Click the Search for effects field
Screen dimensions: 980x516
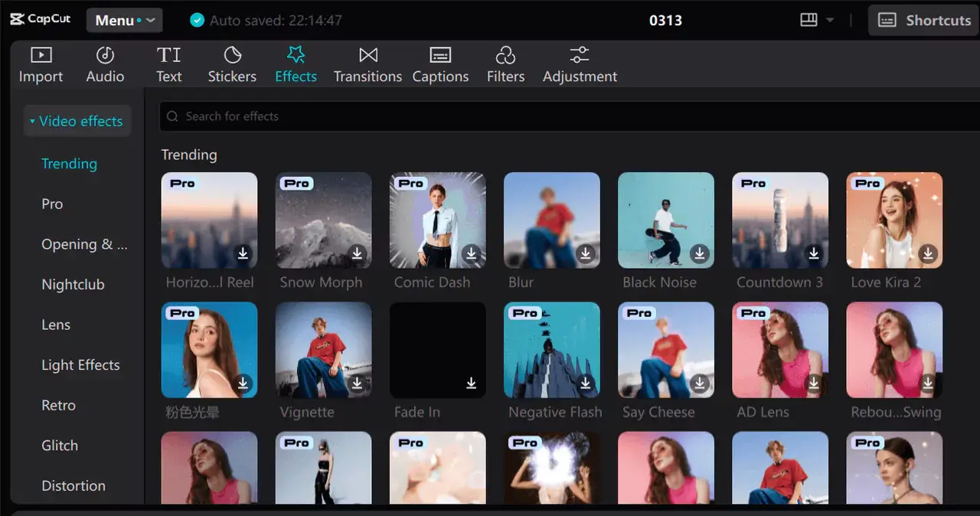567,116
